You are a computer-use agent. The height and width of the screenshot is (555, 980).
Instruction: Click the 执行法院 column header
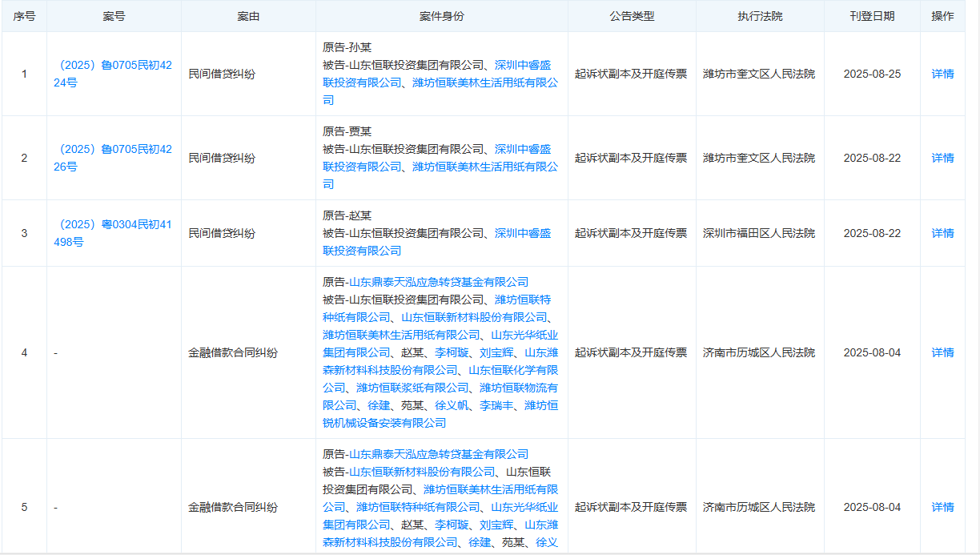click(761, 16)
